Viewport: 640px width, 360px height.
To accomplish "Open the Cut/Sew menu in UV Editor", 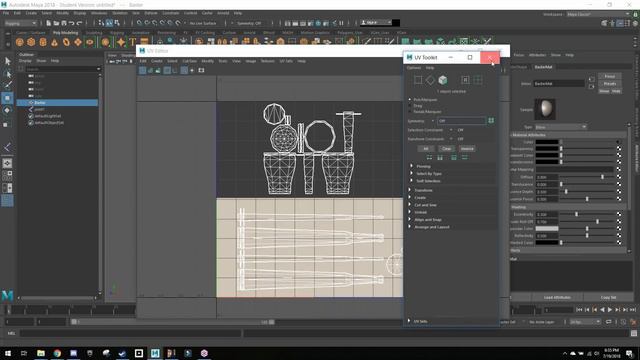I will (189, 61).
